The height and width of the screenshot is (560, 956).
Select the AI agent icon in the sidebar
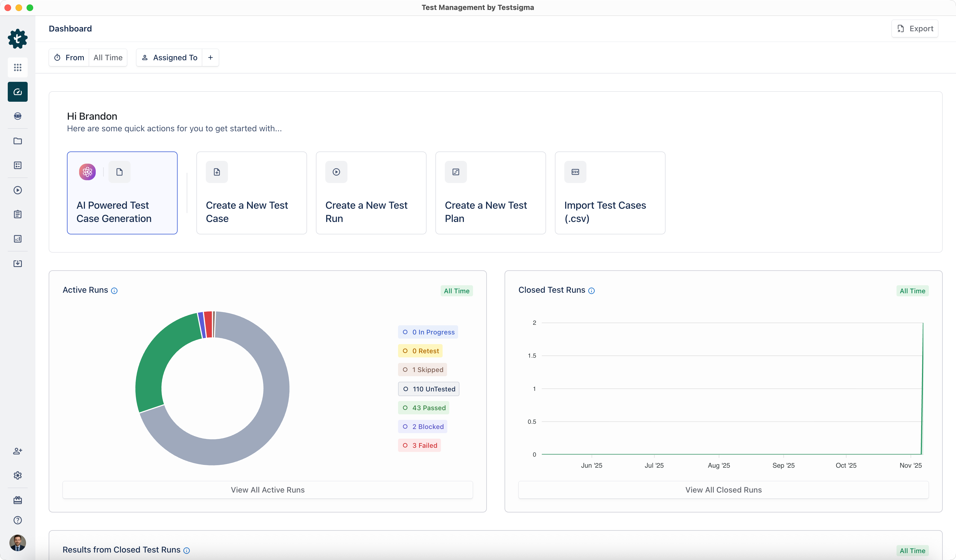click(x=17, y=116)
